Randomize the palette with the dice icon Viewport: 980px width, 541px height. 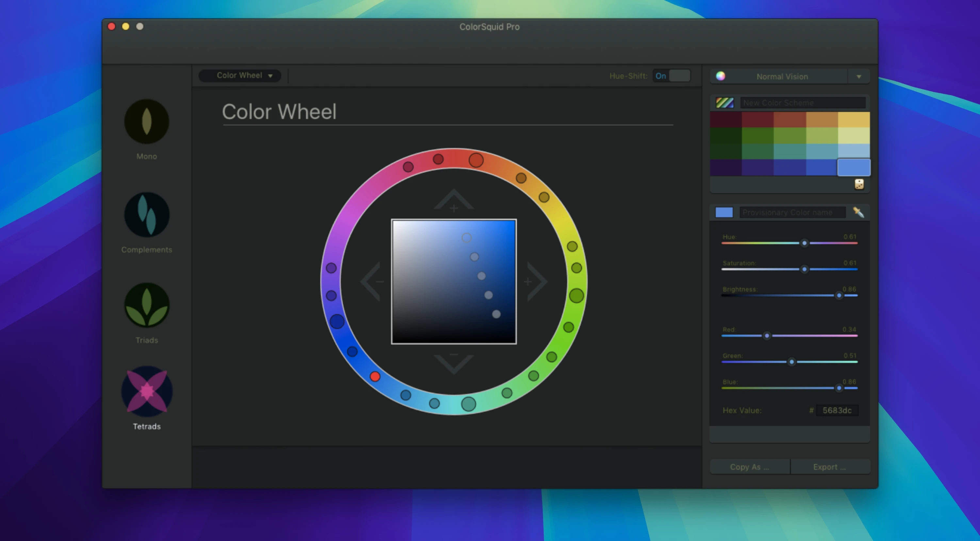click(860, 184)
